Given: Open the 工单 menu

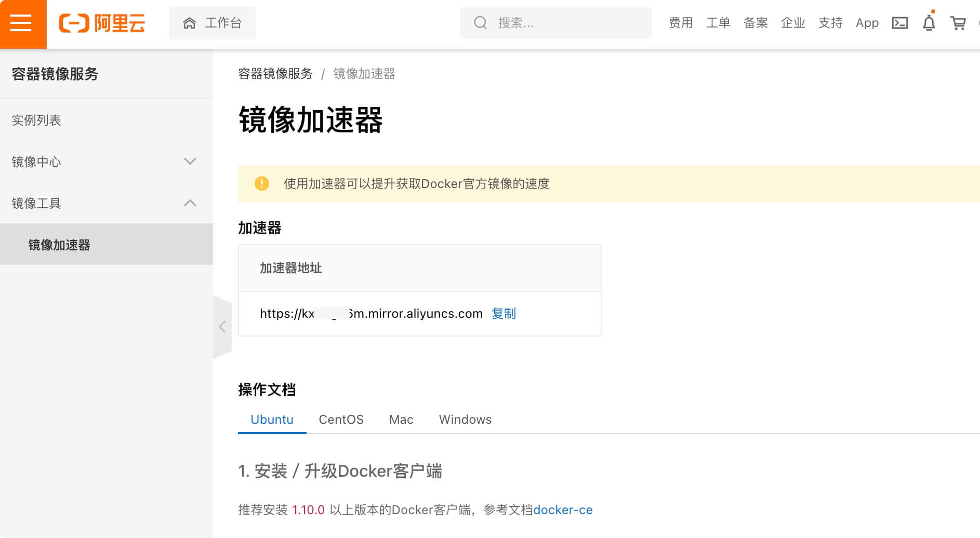Looking at the screenshot, I should [718, 23].
